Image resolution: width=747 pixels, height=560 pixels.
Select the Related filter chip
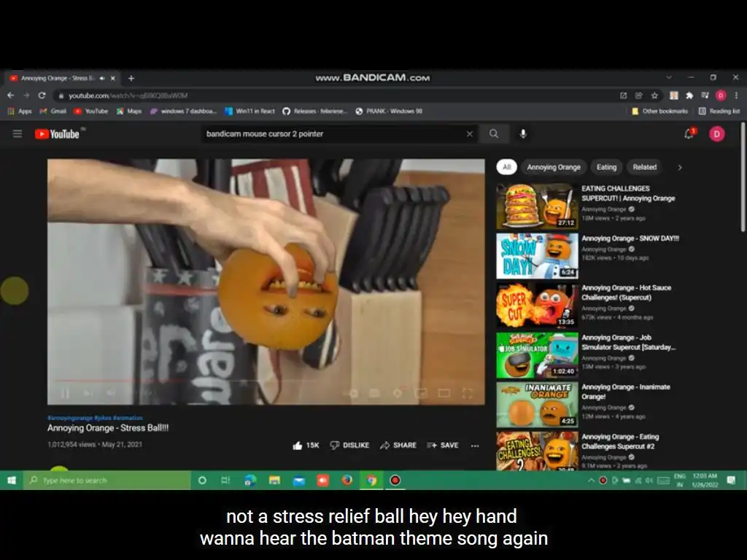coord(645,167)
